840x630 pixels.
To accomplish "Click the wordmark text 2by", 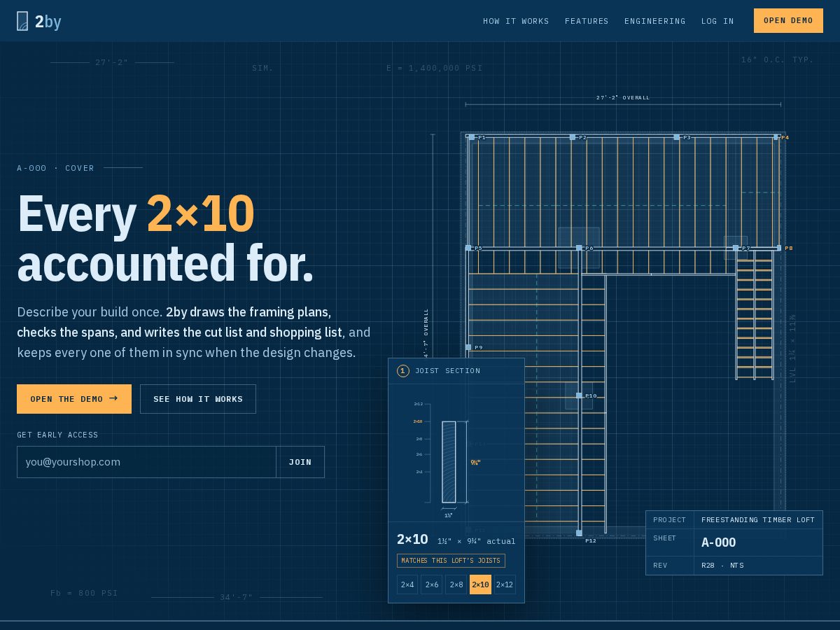I will tap(48, 22).
